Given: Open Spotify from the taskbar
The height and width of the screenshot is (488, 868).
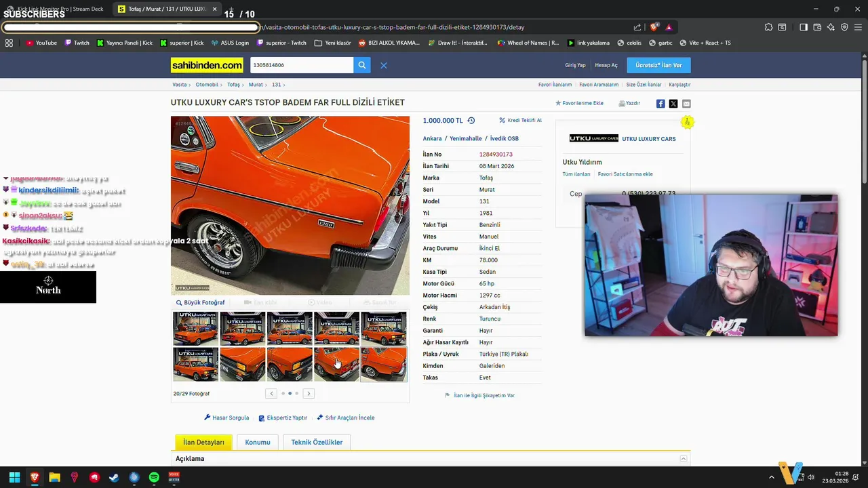Looking at the screenshot, I should [x=154, y=477].
